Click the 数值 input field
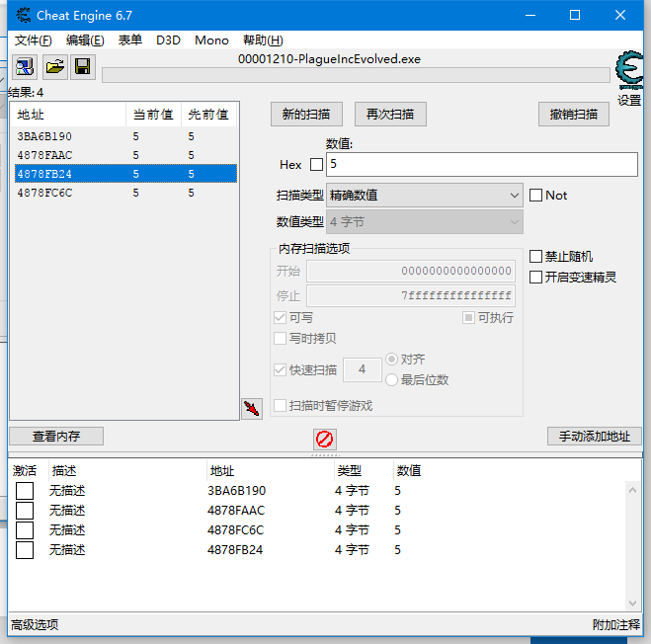Image resolution: width=651 pixels, height=644 pixels. click(x=482, y=164)
